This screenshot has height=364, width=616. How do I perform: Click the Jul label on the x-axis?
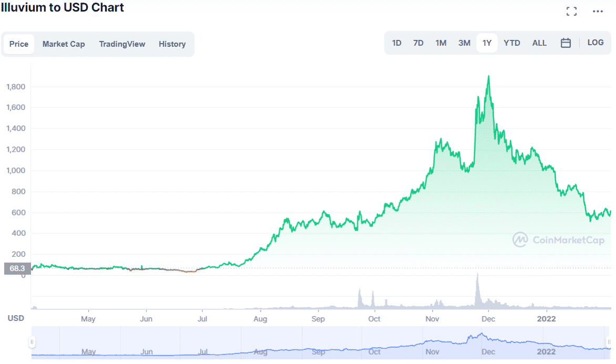(202, 319)
